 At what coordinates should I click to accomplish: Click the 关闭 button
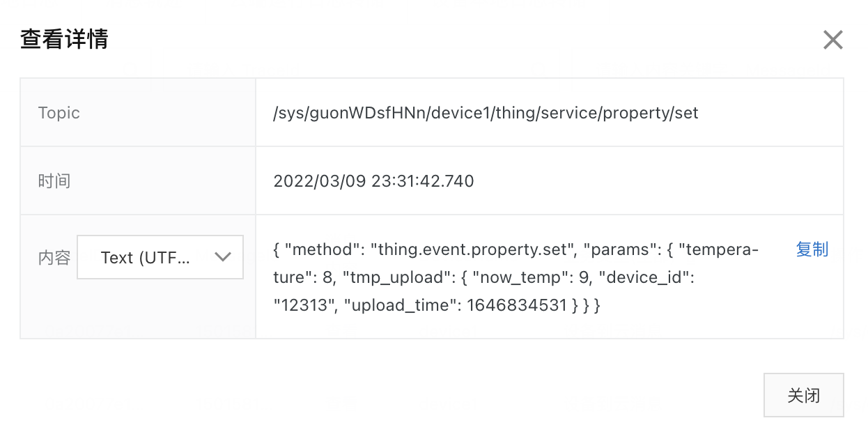pos(803,396)
